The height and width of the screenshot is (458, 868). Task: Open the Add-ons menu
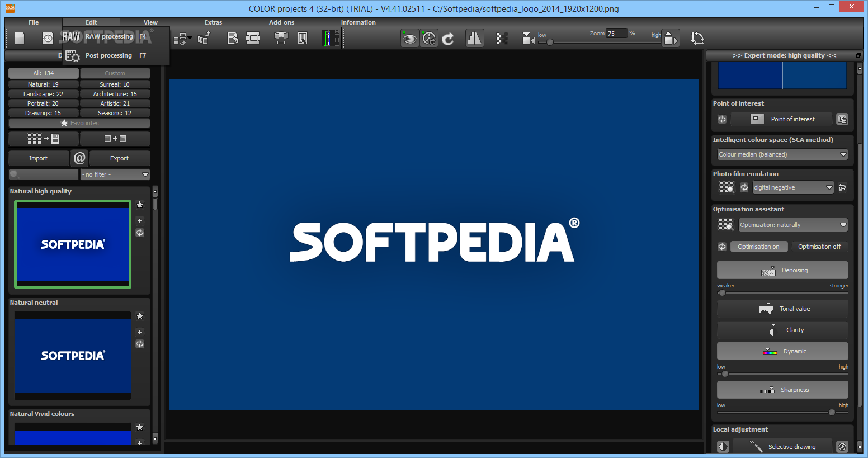tap(281, 22)
